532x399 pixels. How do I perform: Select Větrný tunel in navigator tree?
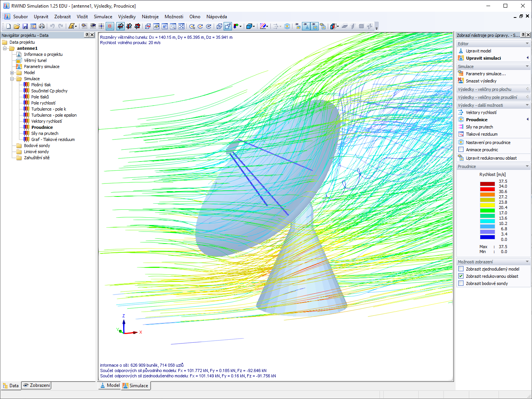pyautogui.click(x=35, y=60)
